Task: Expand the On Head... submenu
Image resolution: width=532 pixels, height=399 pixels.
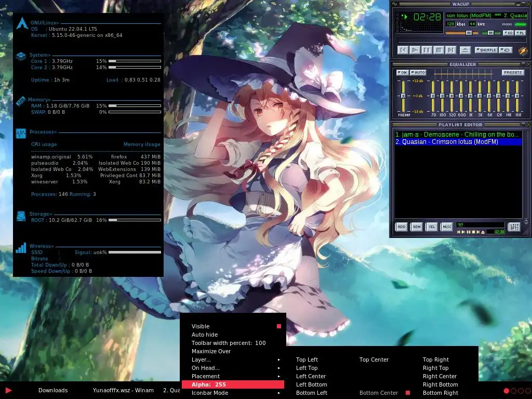Action: click(233, 368)
